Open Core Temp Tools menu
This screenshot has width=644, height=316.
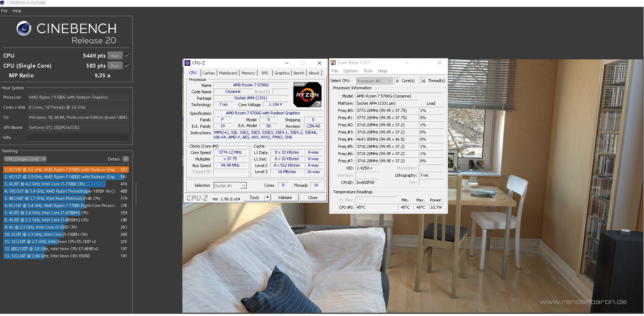click(x=368, y=71)
